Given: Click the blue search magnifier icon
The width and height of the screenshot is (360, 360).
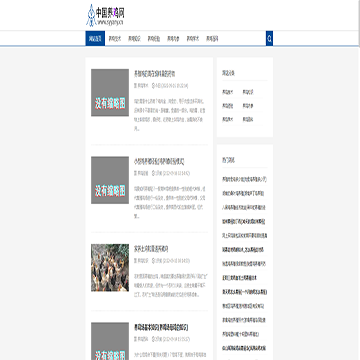Looking at the screenshot, I should (x=269, y=38).
